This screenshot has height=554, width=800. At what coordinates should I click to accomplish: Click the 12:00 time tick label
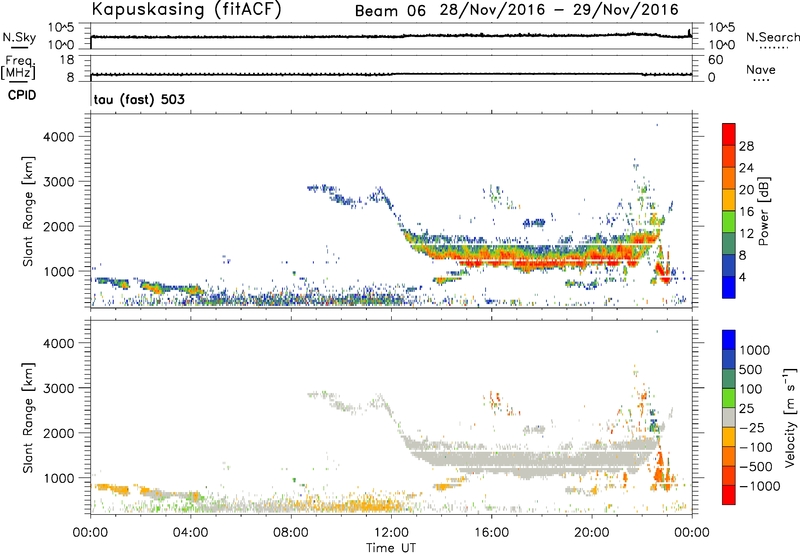(391, 533)
